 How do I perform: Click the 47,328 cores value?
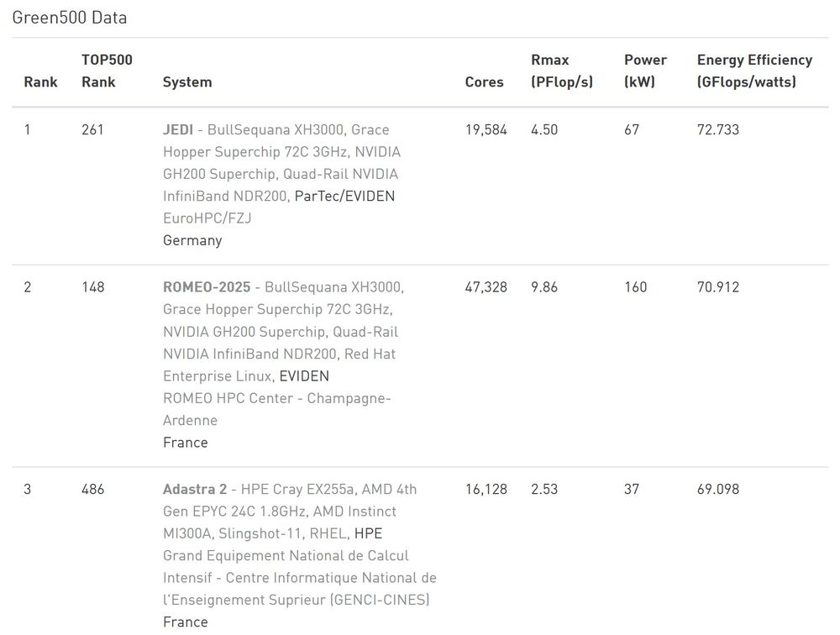tap(486, 287)
